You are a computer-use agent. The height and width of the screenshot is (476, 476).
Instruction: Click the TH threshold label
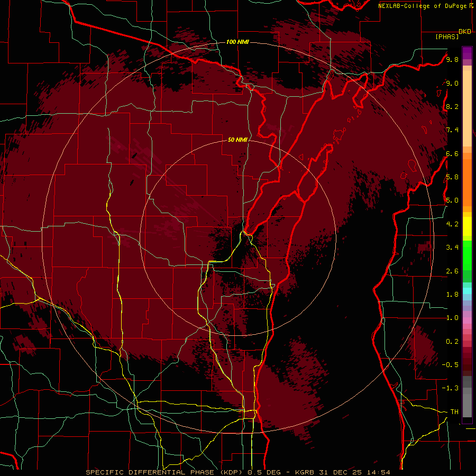coord(454,412)
